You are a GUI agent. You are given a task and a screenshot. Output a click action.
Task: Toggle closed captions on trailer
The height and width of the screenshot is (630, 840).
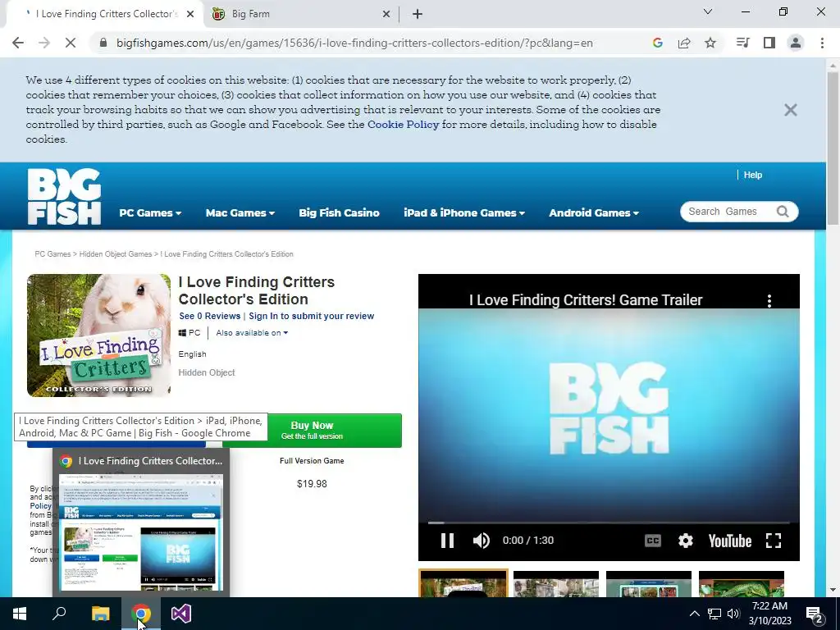[x=652, y=541]
